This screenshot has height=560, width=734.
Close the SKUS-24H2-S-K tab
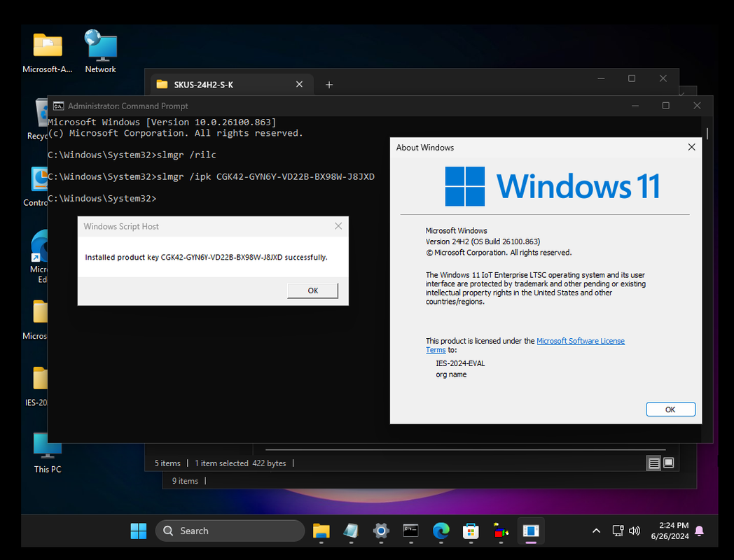click(299, 84)
